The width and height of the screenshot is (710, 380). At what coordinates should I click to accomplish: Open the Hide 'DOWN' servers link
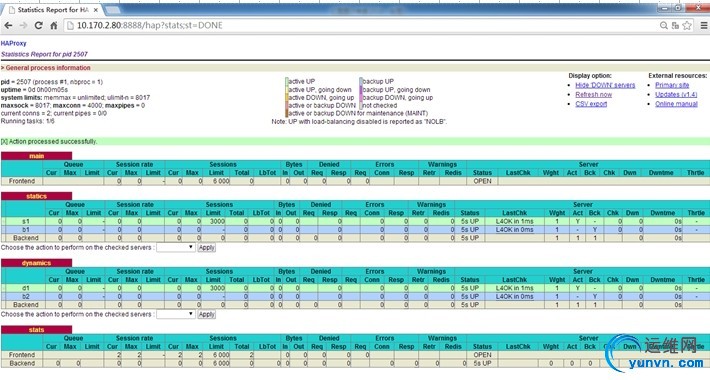(605, 85)
